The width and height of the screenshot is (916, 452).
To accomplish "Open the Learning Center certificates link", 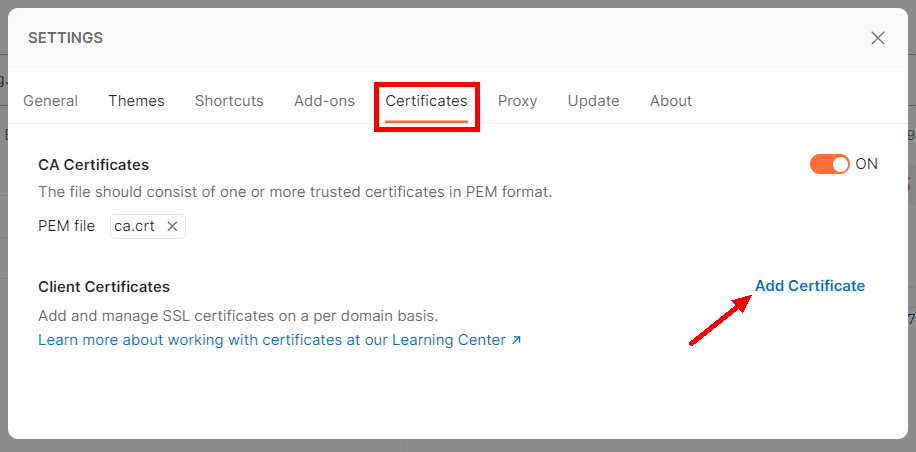I will click(271, 340).
